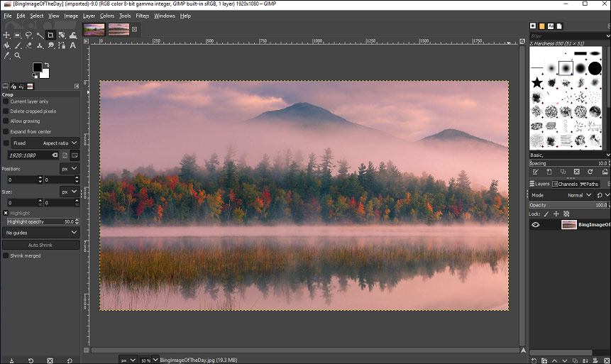This screenshot has width=611, height=364.
Task: Clear the 1920:1080 aspect ratio field
Action: (x=55, y=155)
